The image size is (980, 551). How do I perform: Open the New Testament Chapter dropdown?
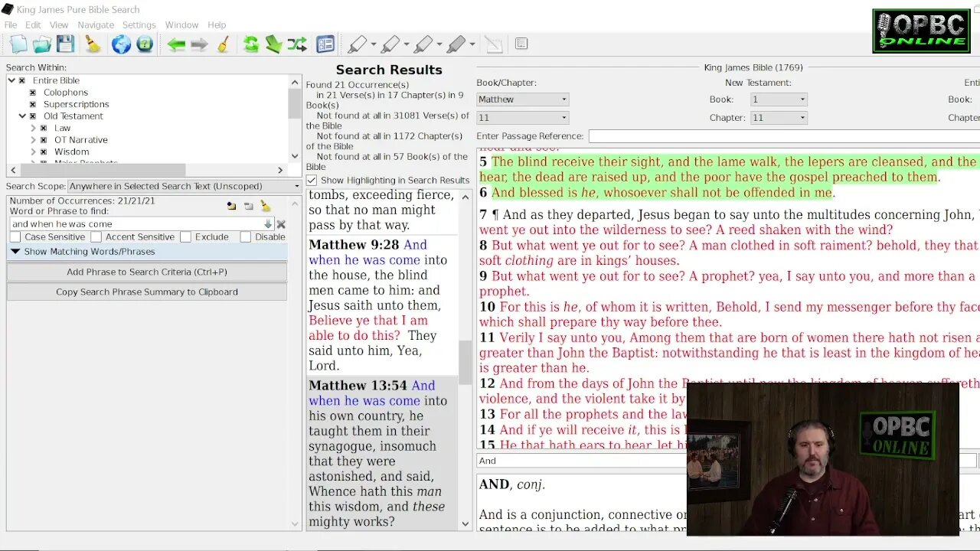(779, 118)
